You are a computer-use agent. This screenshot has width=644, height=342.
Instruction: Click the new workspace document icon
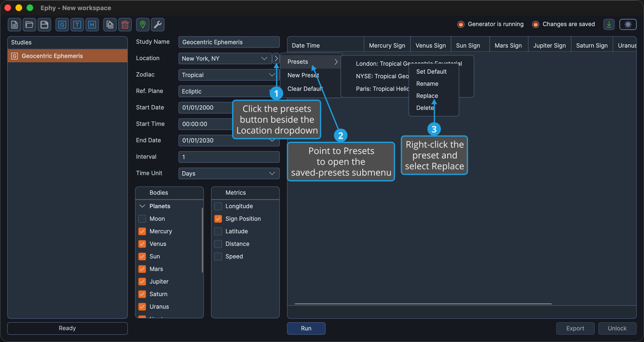pyautogui.click(x=14, y=25)
